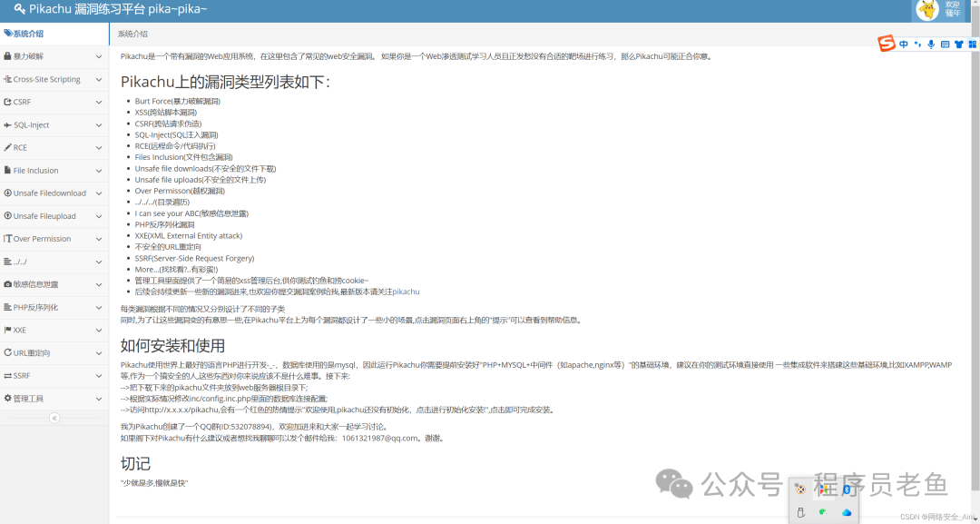This screenshot has width=980, height=524.
Task: Click the USB safely-remove tray icon
Action: tap(800, 512)
